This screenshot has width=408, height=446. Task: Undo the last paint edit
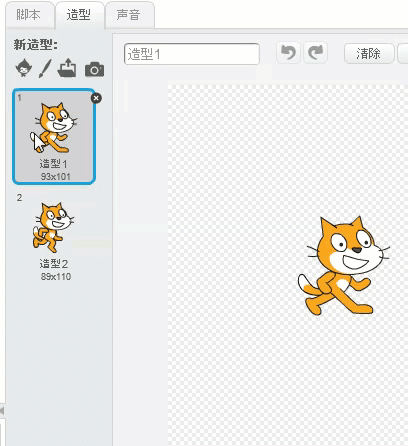click(288, 53)
